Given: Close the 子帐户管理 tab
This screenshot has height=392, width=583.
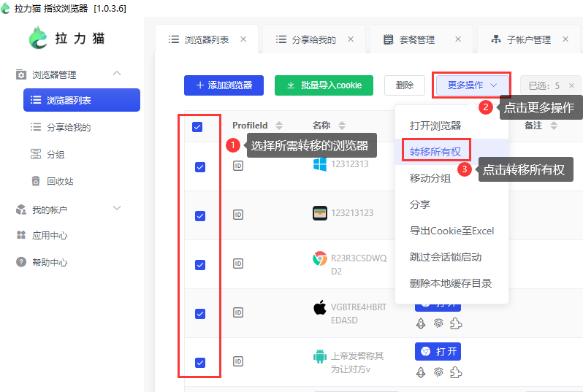Looking at the screenshot, I should click(x=565, y=39).
